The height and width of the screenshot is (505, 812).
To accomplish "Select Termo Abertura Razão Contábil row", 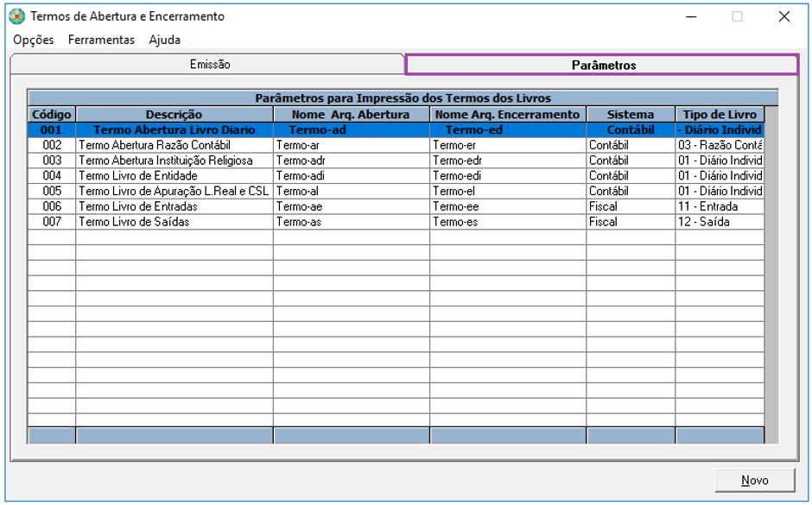I will 155,145.
